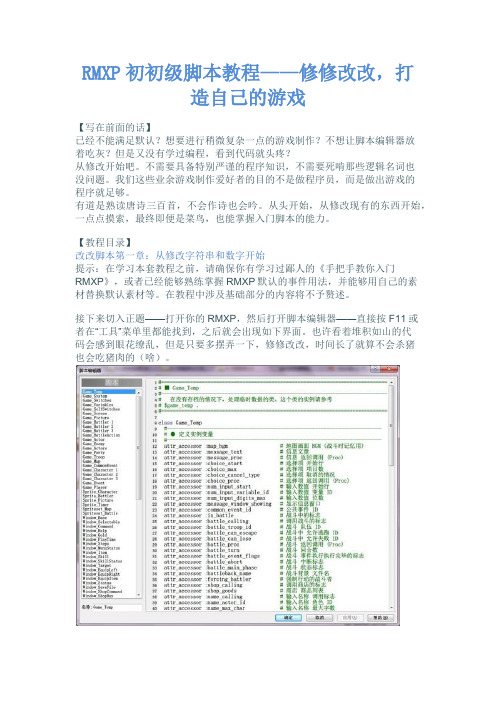Select Game_Party in the script list
This screenshot has width=496, height=702.
[109, 453]
